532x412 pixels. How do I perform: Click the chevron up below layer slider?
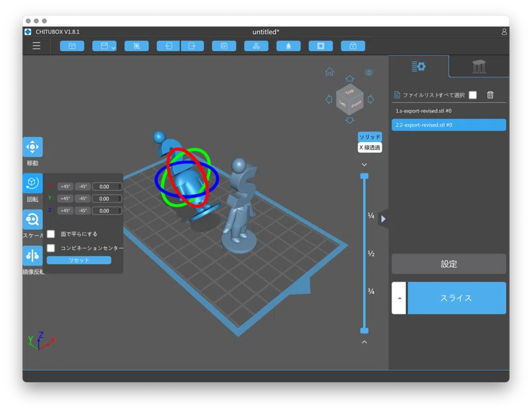tap(364, 342)
